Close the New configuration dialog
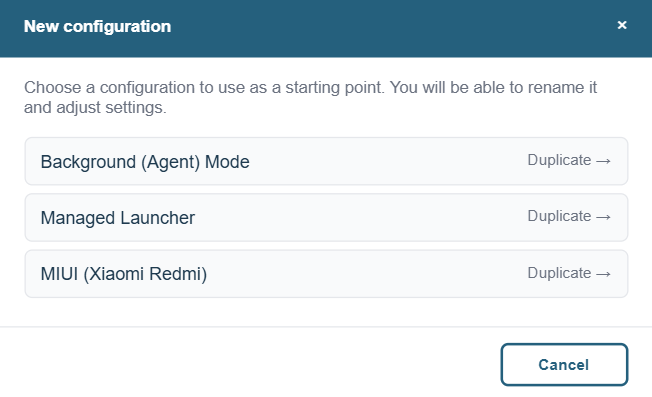Image resolution: width=652 pixels, height=397 pixels. tap(622, 25)
